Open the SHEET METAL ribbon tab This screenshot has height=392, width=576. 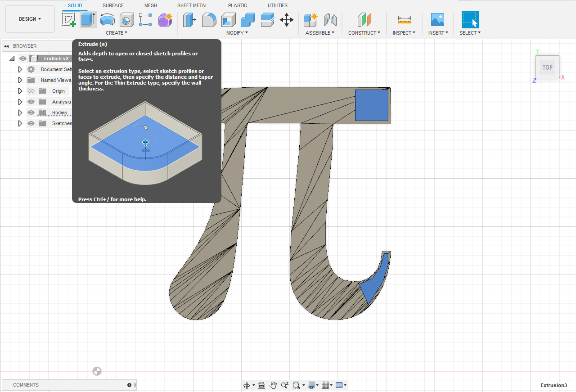tap(192, 5)
